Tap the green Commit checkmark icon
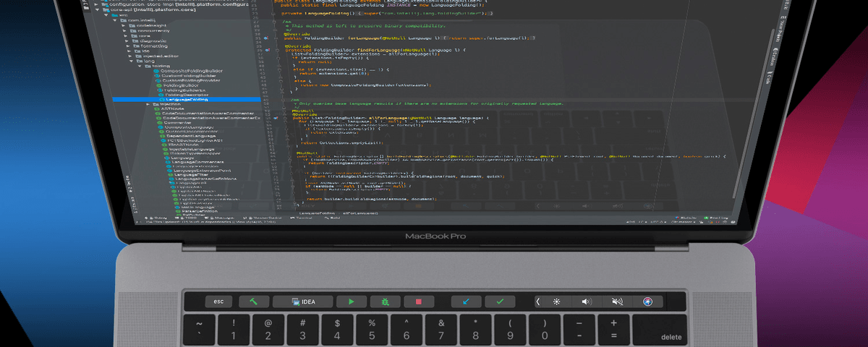 pos(500,301)
